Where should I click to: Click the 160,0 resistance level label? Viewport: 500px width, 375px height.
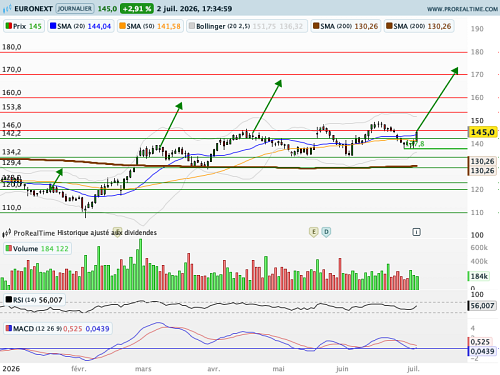click(12, 93)
